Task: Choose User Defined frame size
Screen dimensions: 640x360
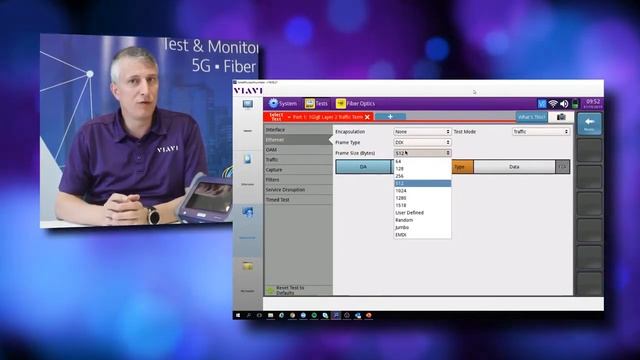Action: [x=422, y=213]
